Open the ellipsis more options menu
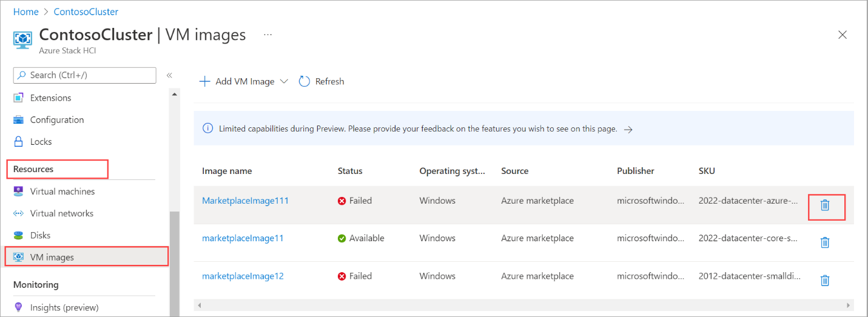Screen dimensions: 868x317 pos(267,35)
